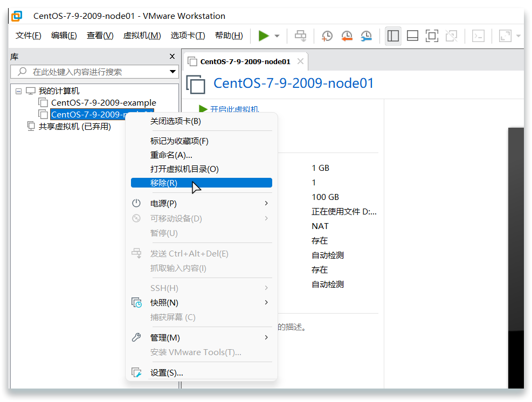
Task: Select 我的计算机 in the library tree
Action: point(59,91)
